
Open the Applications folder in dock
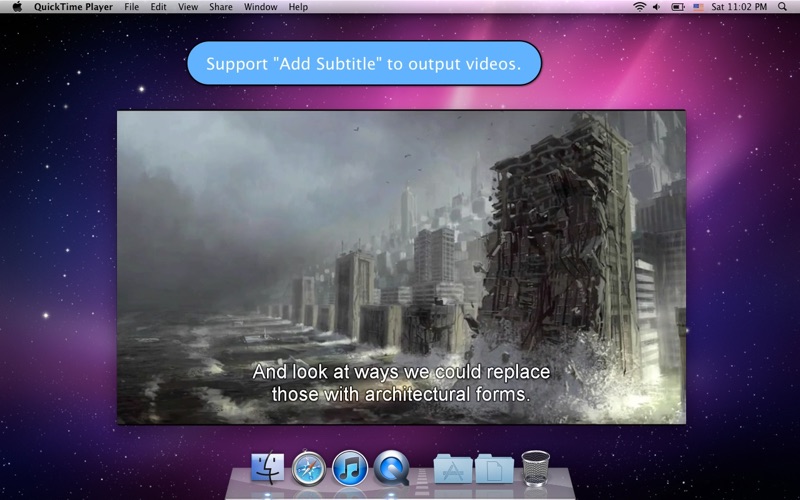tap(453, 468)
